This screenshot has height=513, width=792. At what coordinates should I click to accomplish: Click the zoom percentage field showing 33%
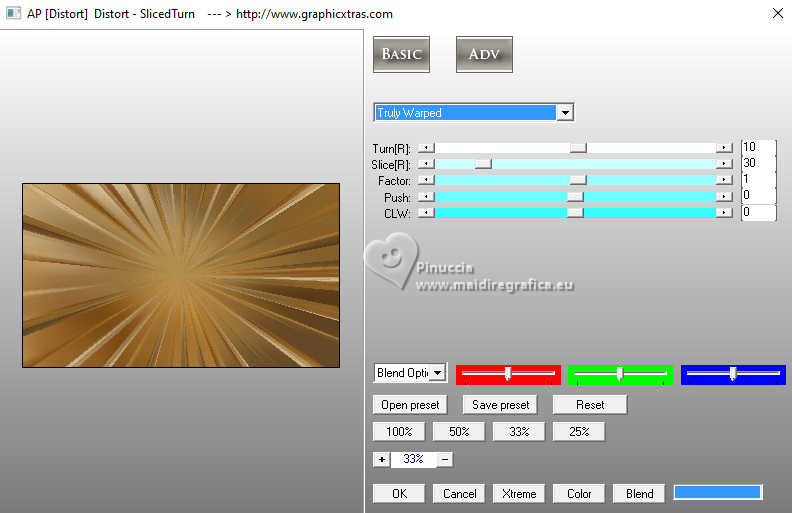tap(414, 459)
